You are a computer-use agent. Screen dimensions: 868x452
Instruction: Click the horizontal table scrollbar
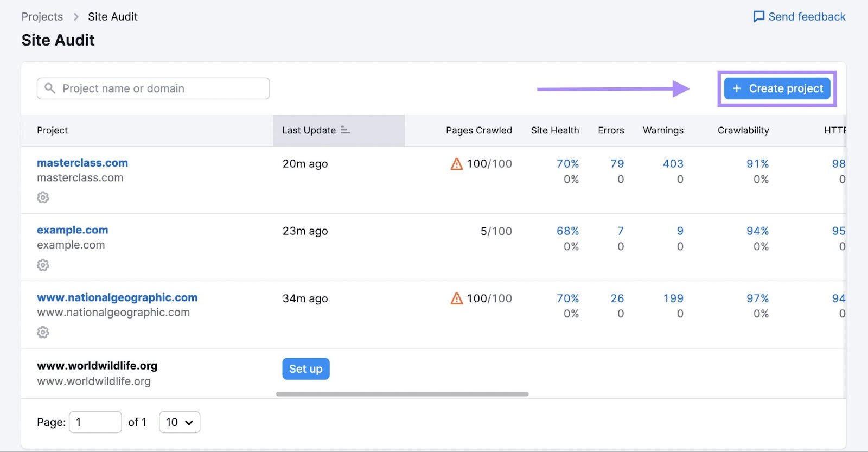click(402, 394)
